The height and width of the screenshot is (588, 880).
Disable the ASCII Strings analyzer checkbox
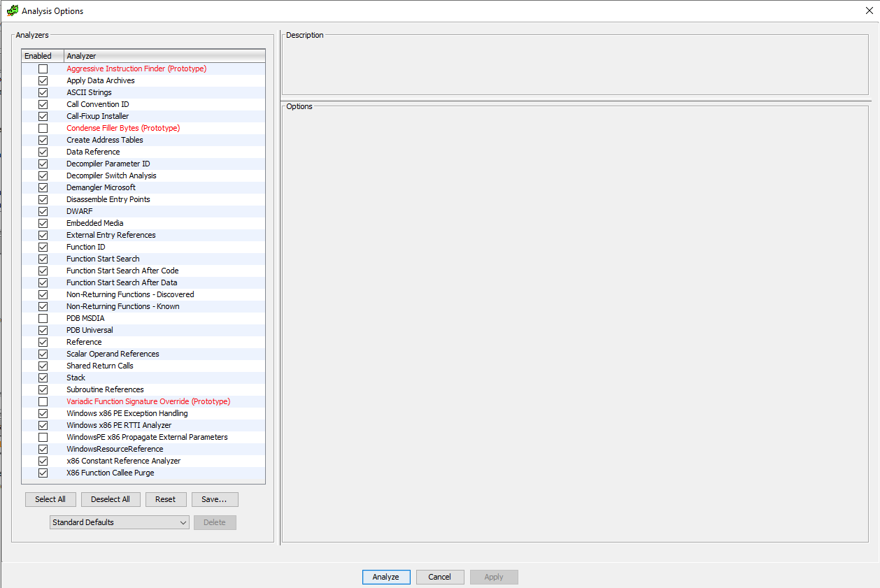(x=43, y=92)
